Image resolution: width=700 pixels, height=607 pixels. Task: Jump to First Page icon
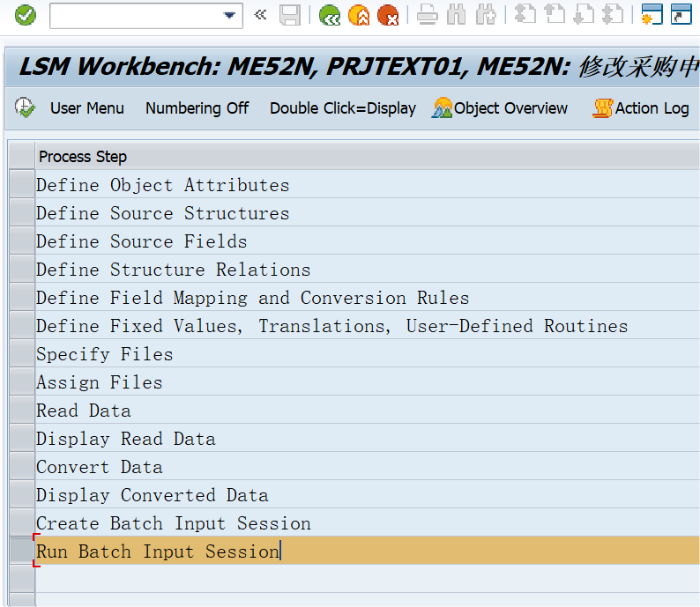(x=525, y=15)
